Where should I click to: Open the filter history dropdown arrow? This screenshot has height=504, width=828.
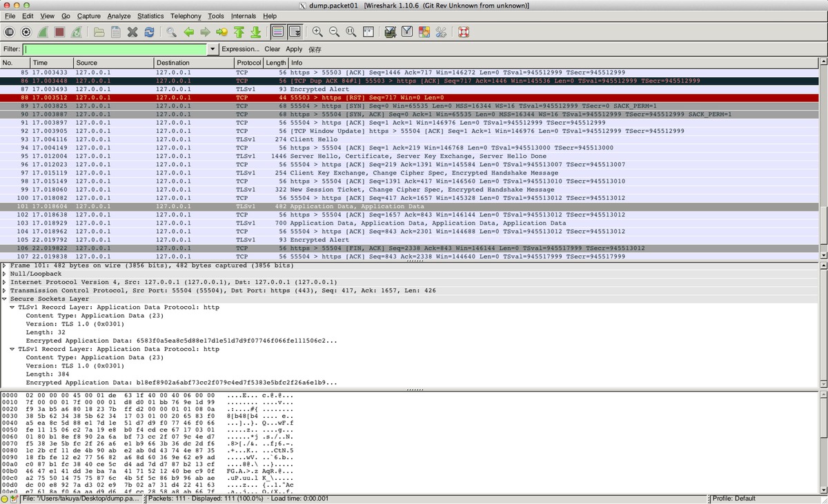click(x=213, y=49)
